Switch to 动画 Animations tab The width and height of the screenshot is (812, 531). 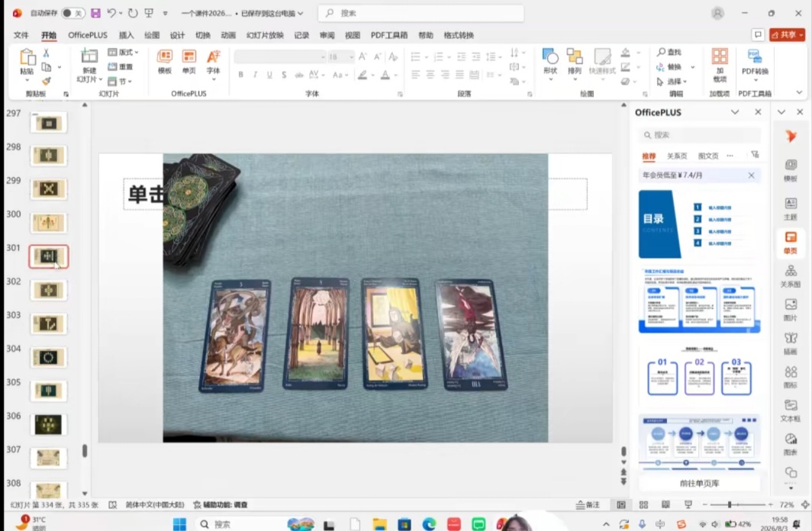point(228,35)
